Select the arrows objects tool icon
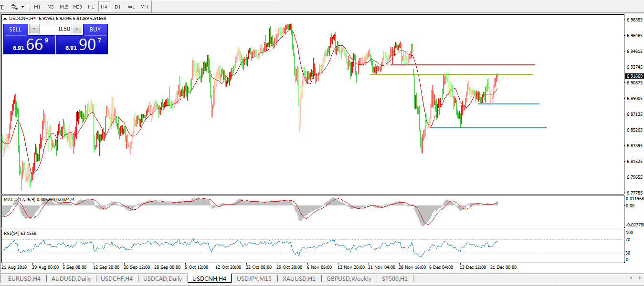Screen dimensions: 644x286 [x=15, y=7]
